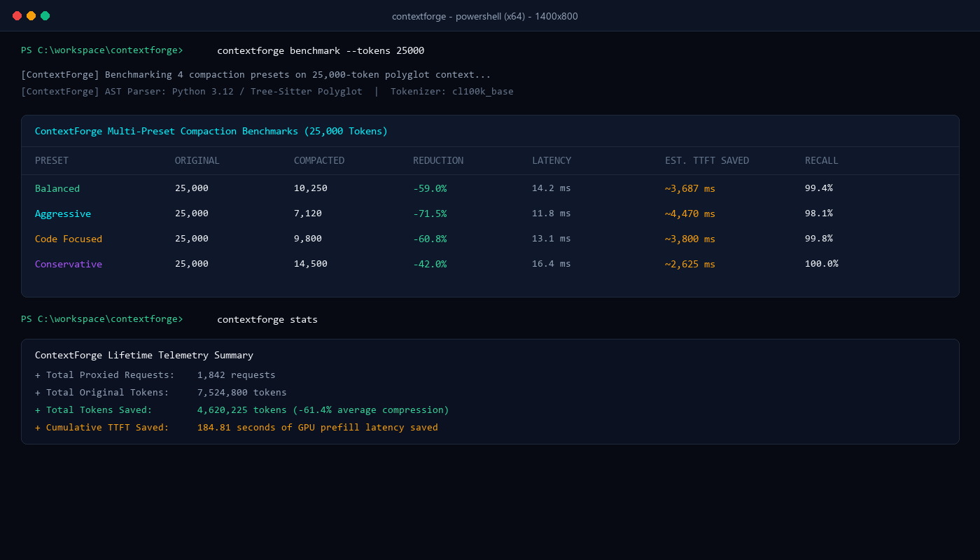Screen dimensions: 980x560
Task: Click the benchmarks table title heading
Action: click(x=211, y=131)
